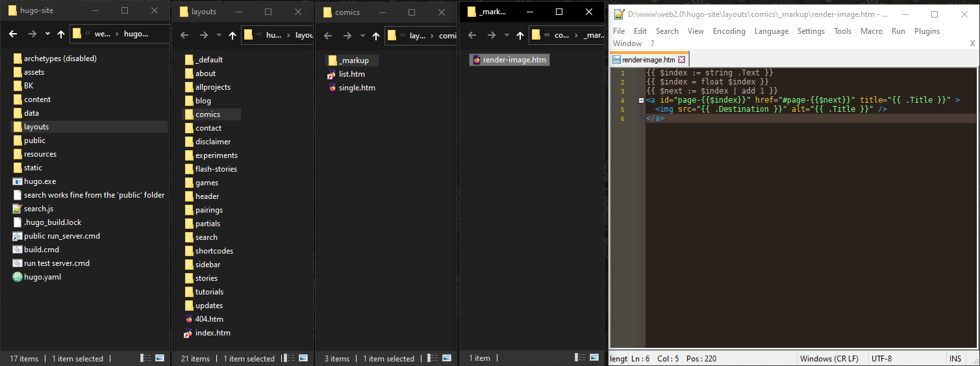Close the render-image.htm tab with its X icon

[x=681, y=60]
